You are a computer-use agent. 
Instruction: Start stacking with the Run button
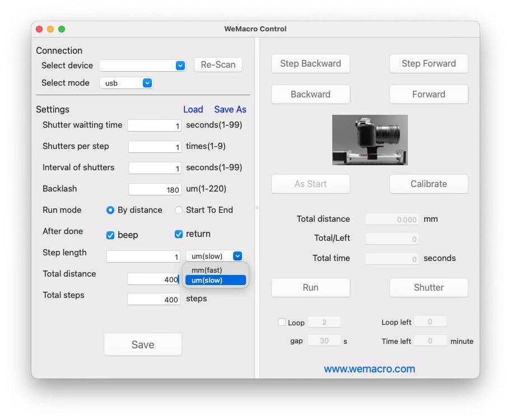tap(310, 288)
